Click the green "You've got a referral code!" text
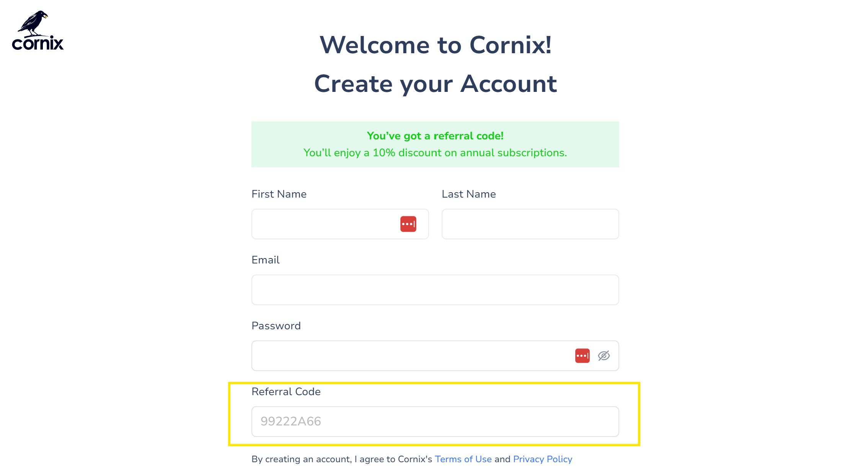The height and width of the screenshot is (471, 868). [435, 136]
